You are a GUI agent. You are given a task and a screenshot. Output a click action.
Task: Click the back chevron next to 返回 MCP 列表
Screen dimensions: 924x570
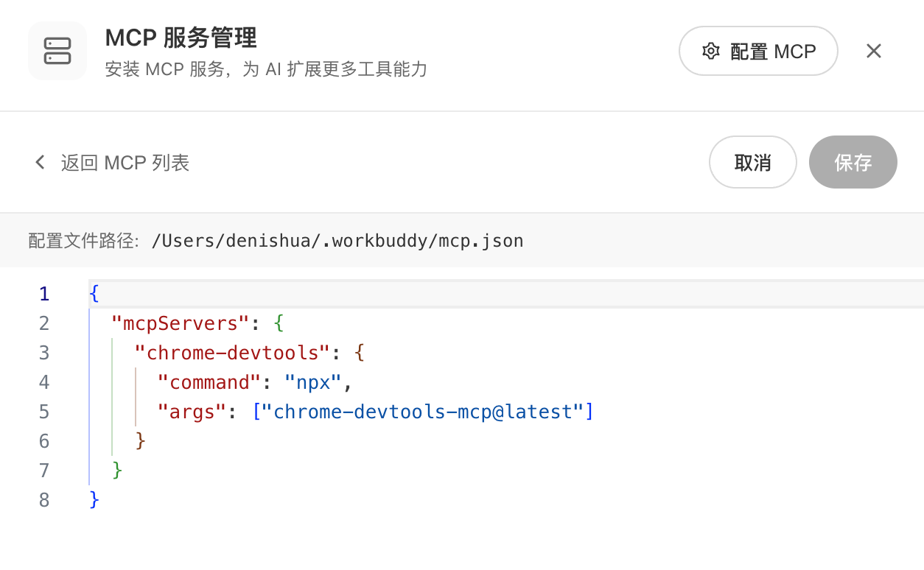(40, 162)
